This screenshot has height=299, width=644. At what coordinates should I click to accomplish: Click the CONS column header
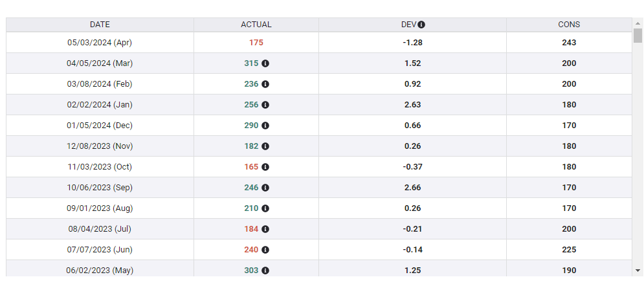(569, 25)
